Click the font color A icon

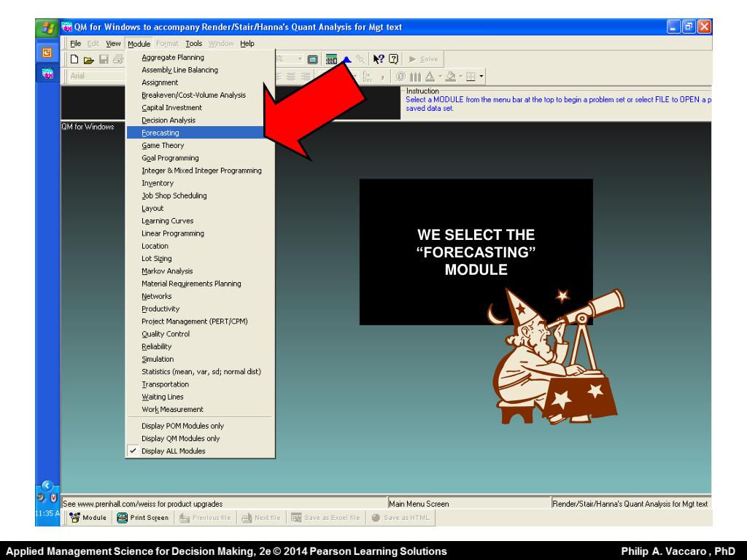[x=430, y=76]
